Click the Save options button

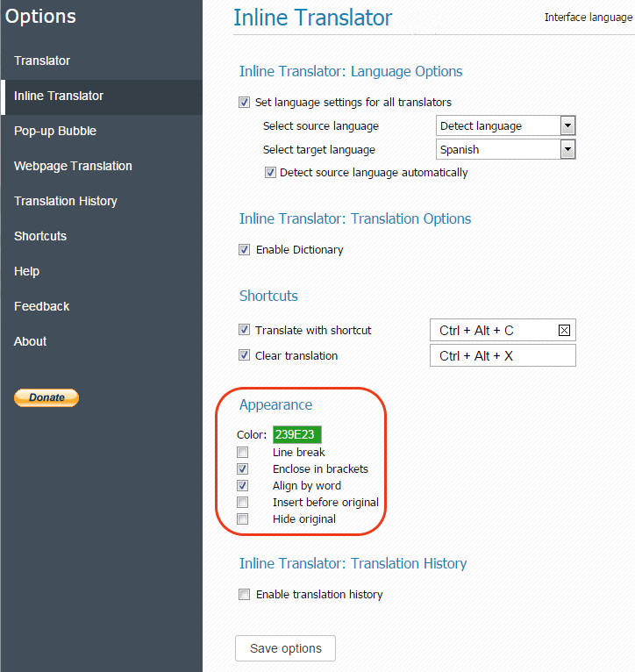285,648
